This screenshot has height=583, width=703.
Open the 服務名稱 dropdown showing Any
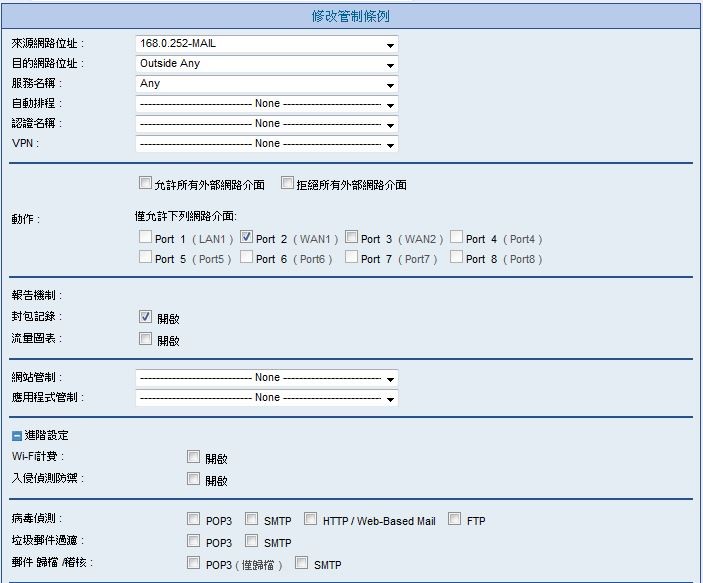(x=266, y=84)
